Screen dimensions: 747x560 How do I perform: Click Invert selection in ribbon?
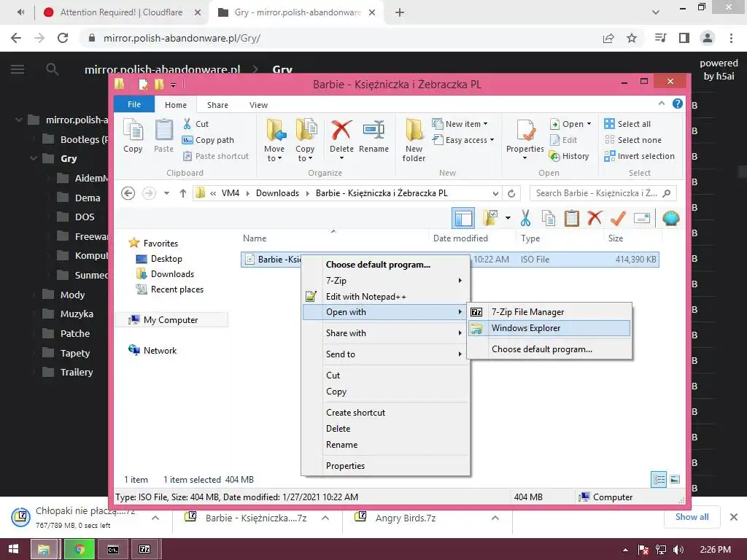click(639, 156)
